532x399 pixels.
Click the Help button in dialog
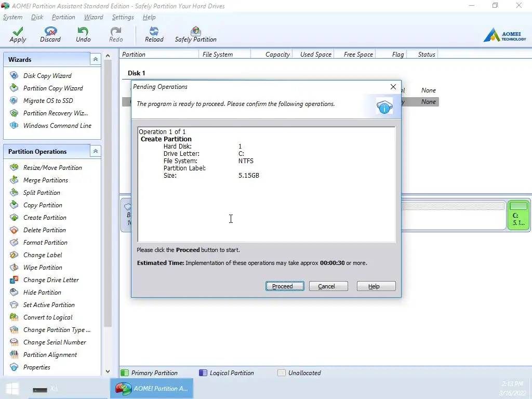tap(376, 286)
